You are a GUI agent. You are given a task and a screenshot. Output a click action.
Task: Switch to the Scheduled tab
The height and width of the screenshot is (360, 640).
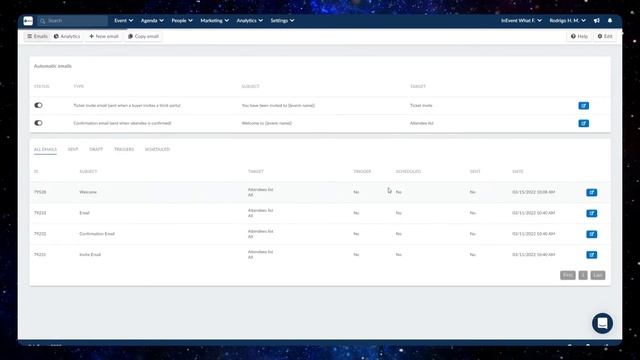[x=157, y=149]
